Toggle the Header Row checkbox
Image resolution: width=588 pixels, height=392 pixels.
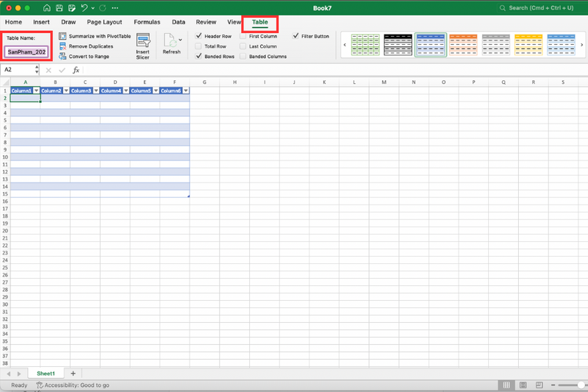(198, 36)
